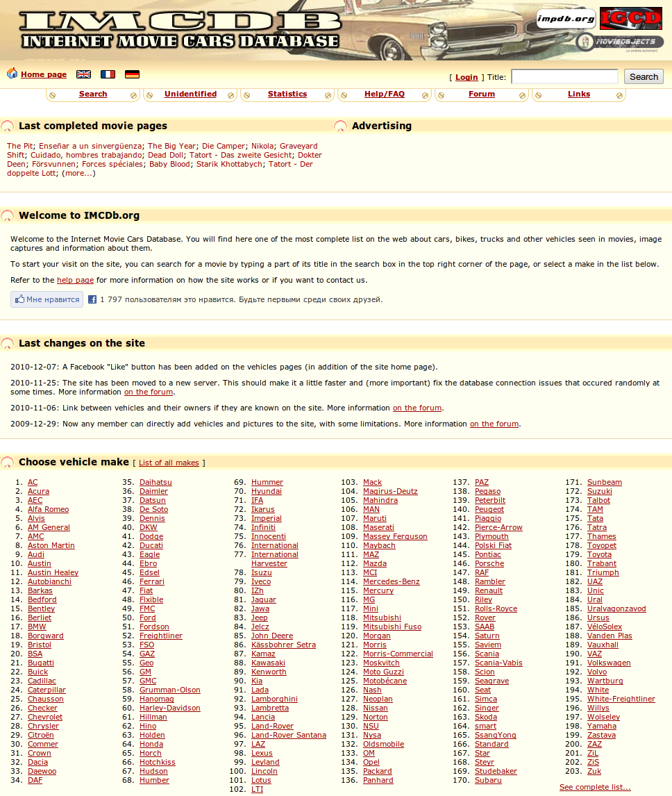Go to the Statistics navigation tab
The image size is (672, 796).
pyautogui.click(x=287, y=94)
